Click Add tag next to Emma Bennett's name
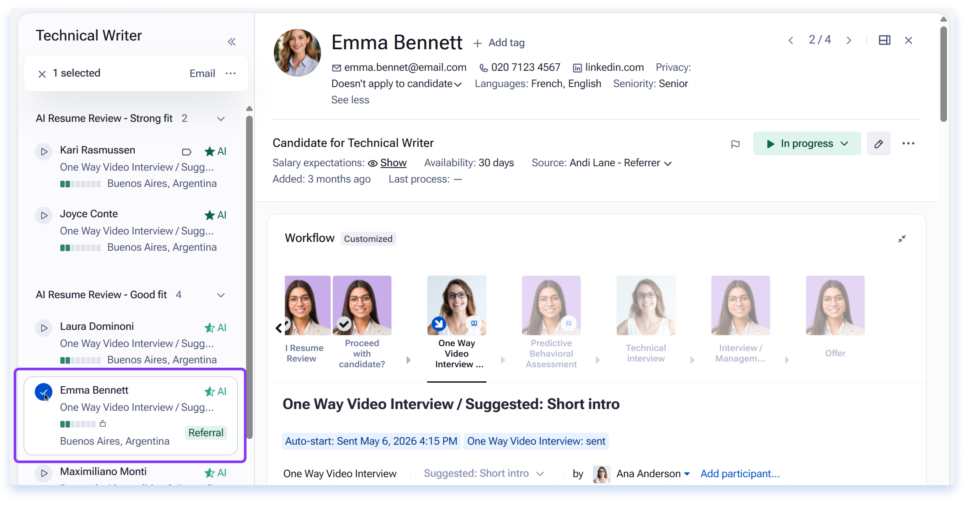 click(499, 43)
